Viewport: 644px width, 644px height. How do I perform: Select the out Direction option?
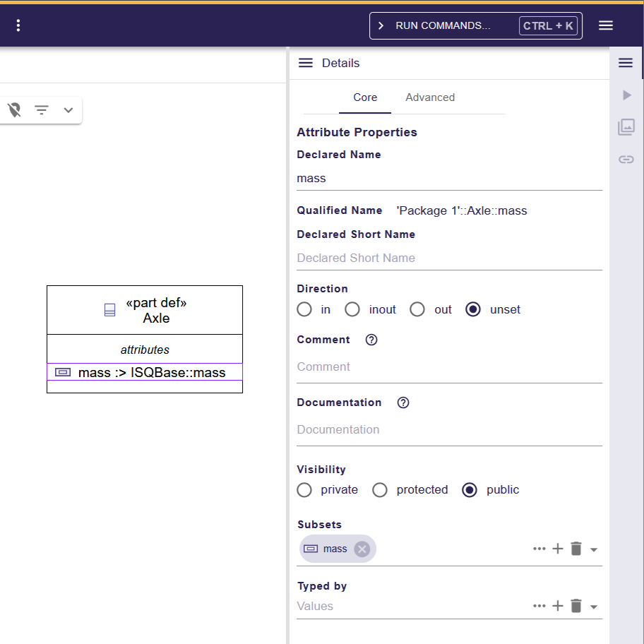pyautogui.click(x=417, y=309)
